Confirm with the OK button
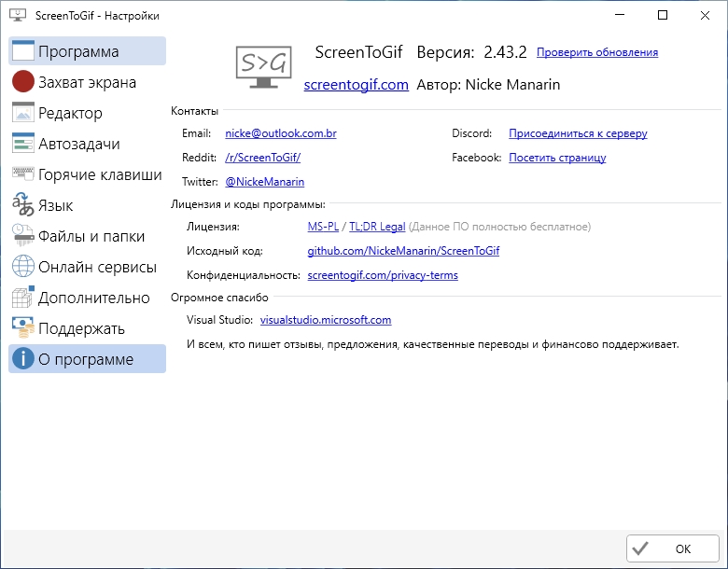The height and width of the screenshot is (569, 728). coord(672,548)
